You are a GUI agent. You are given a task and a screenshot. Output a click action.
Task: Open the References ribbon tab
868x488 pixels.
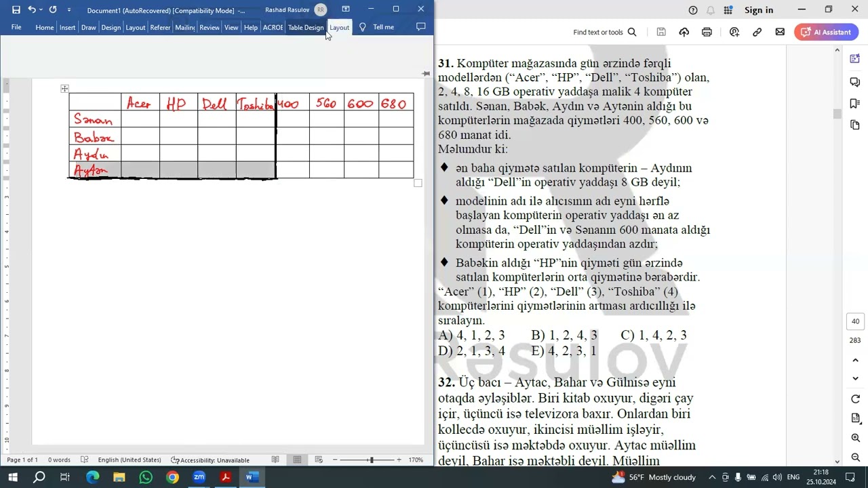tap(160, 27)
